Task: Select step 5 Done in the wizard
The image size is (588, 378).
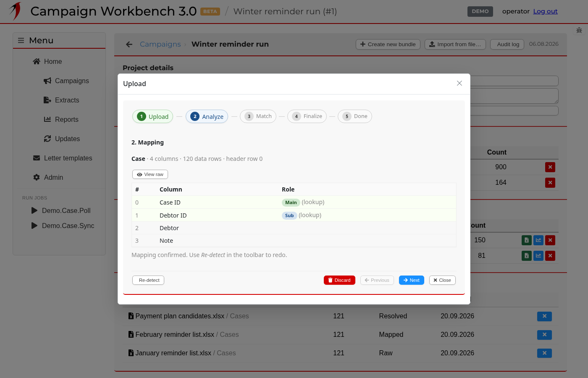Action: (x=355, y=116)
